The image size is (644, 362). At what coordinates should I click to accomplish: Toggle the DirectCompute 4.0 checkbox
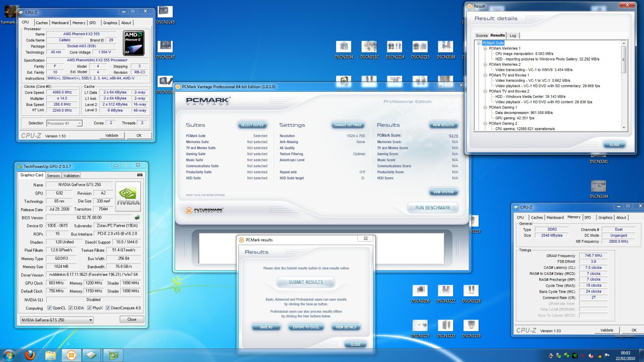(107, 308)
